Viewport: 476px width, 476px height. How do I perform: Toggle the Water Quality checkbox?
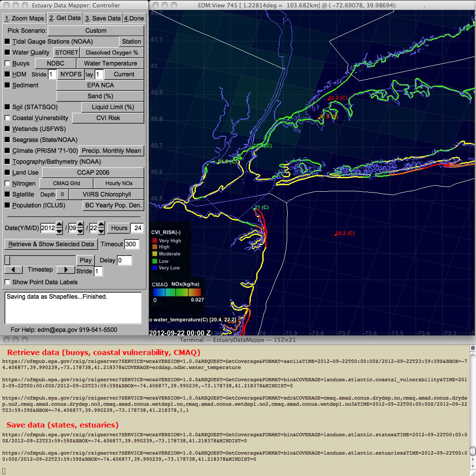pos(7,52)
